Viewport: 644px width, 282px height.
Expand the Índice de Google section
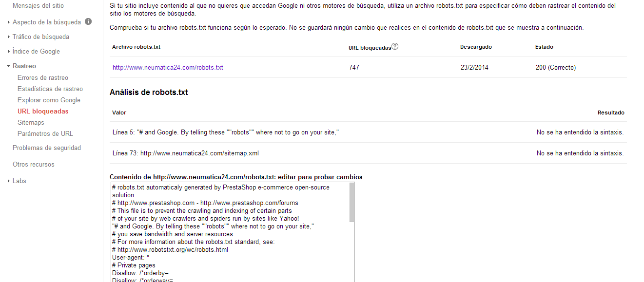coord(36,51)
